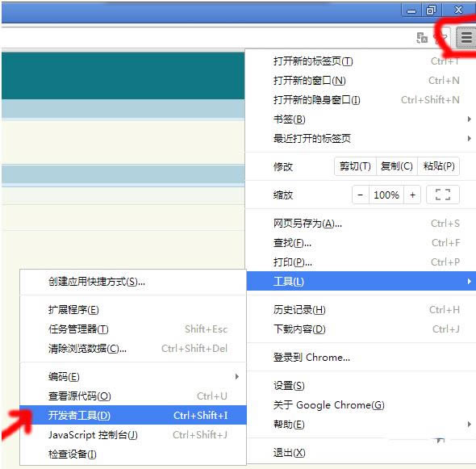Click the 复制(C) button
This screenshot has height=469, width=476.
pyautogui.click(x=397, y=166)
